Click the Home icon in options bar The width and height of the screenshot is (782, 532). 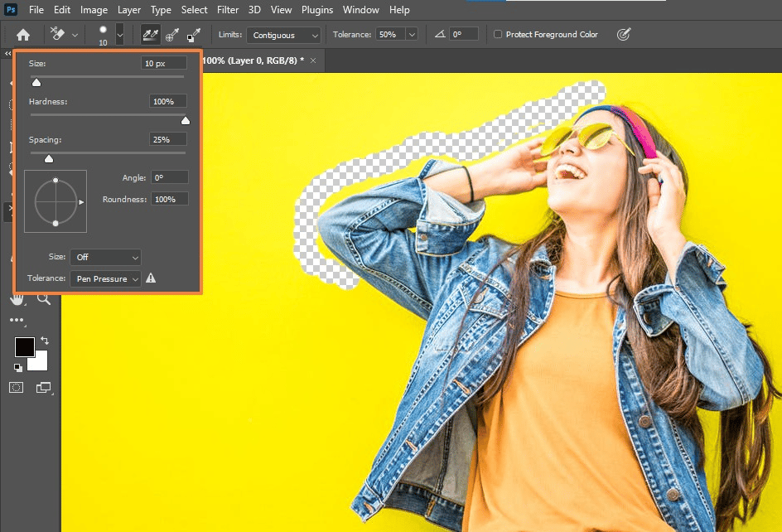(23, 35)
